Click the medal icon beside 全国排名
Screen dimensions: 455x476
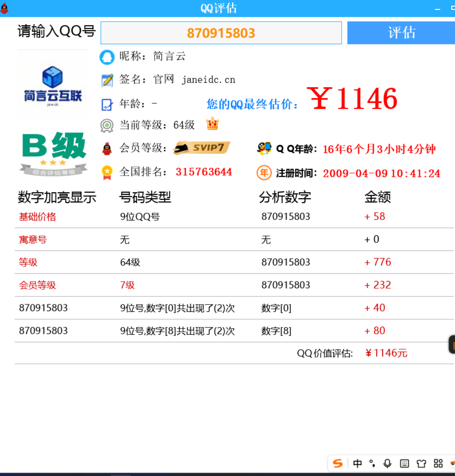pyautogui.click(x=107, y=172)
